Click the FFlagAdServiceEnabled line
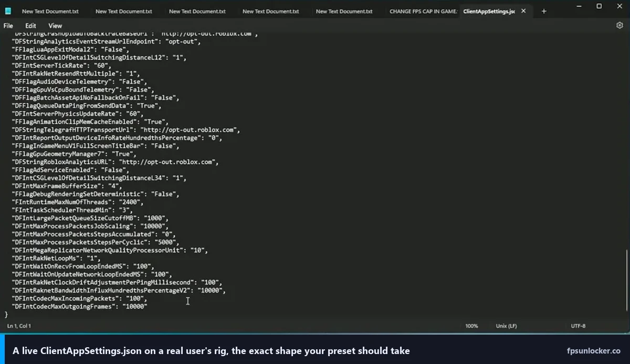The image size is (630, 364). pyautogui.click(x=70, y=170)
